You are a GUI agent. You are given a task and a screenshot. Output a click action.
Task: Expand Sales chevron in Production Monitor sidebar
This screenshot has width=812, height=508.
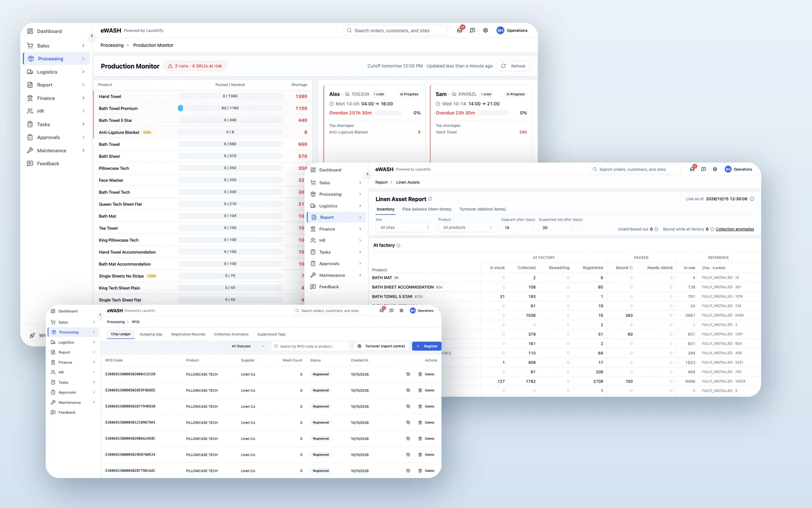click(x=83, y=46)
